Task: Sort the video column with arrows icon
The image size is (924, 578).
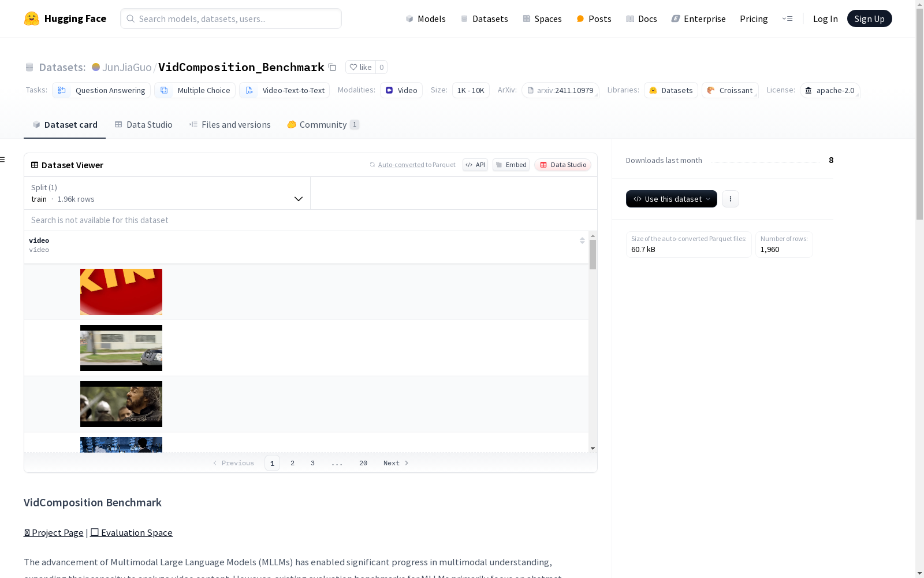Action: pyautogui.click(x=582, y=240)
